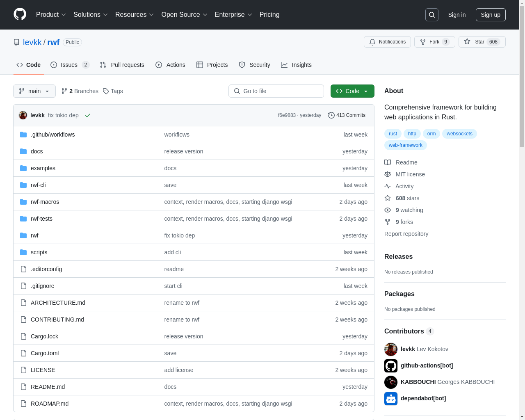This screenshot has height=420, width=525.
Task: Click the Star button
Action: [482, 42]
